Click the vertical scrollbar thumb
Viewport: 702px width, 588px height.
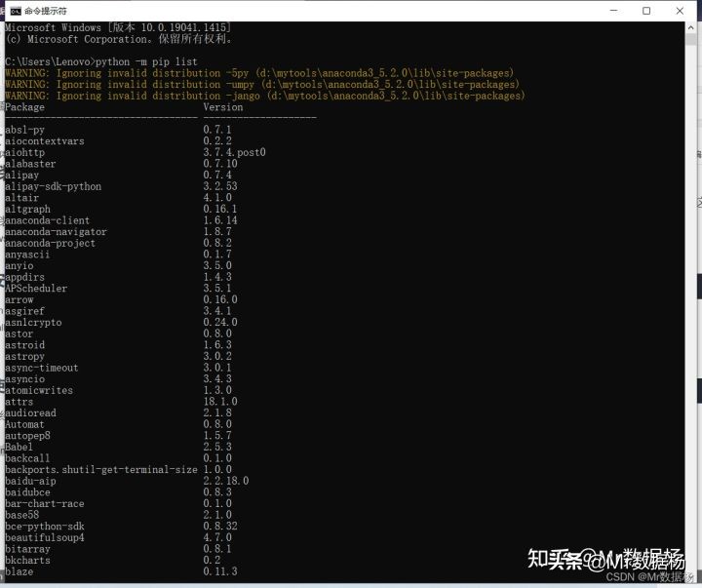[x=690, y=39]
